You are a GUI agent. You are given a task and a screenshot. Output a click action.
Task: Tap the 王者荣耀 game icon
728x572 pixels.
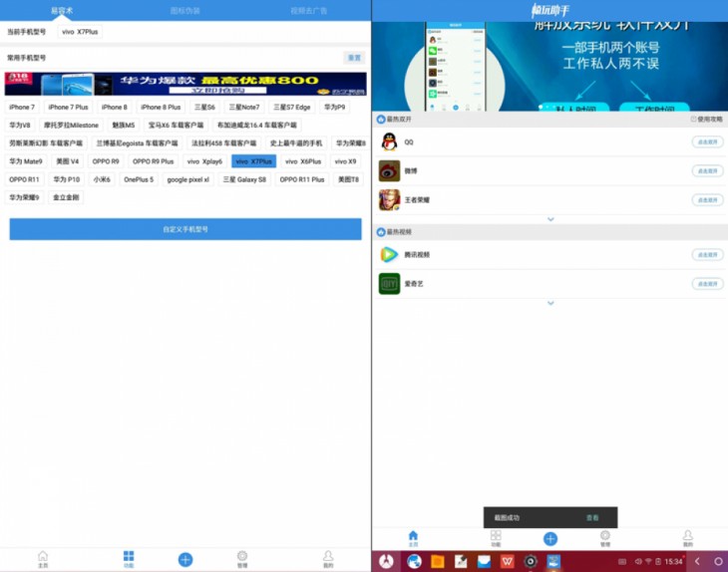(389, 200)
